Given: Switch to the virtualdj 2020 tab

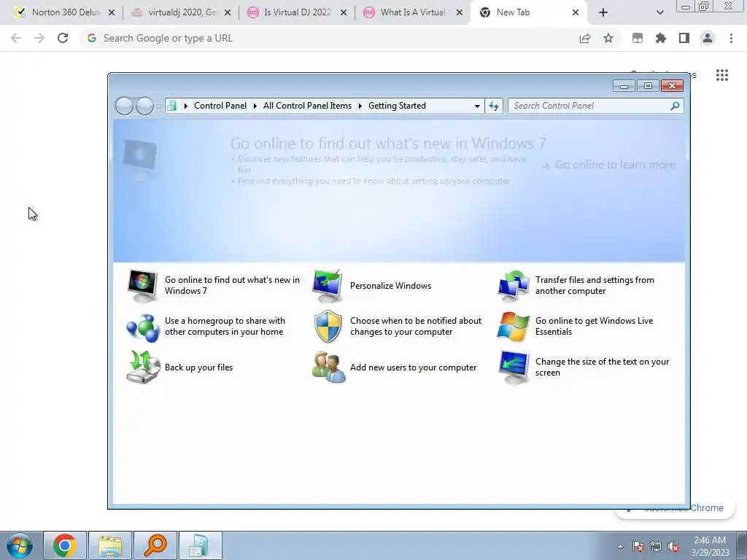Looking at the screenshot, I should [182, 12].
